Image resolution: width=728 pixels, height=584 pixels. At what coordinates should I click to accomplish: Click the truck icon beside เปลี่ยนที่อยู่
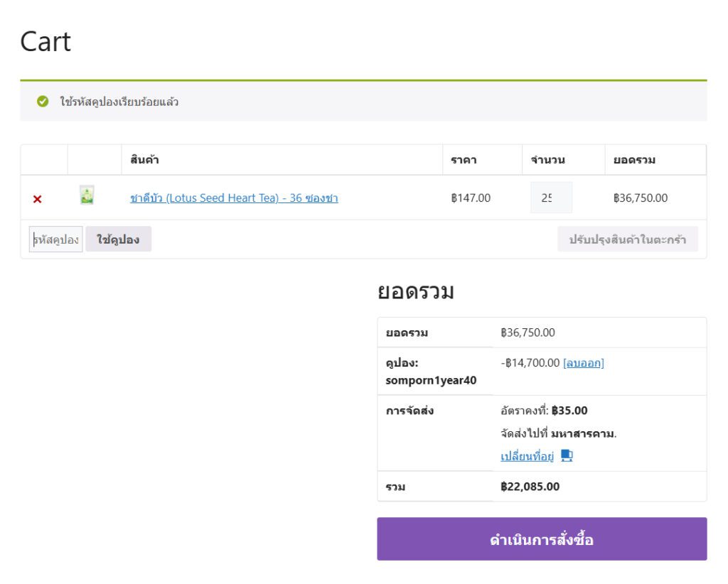567,455
